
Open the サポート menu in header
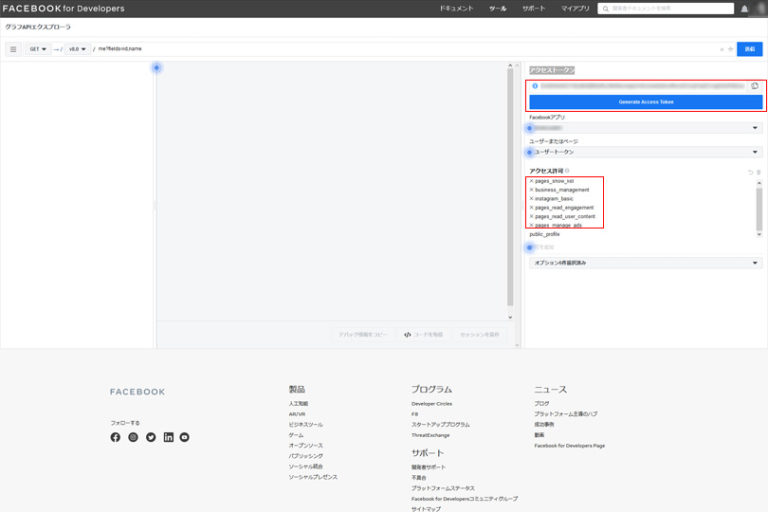(534, 8)
